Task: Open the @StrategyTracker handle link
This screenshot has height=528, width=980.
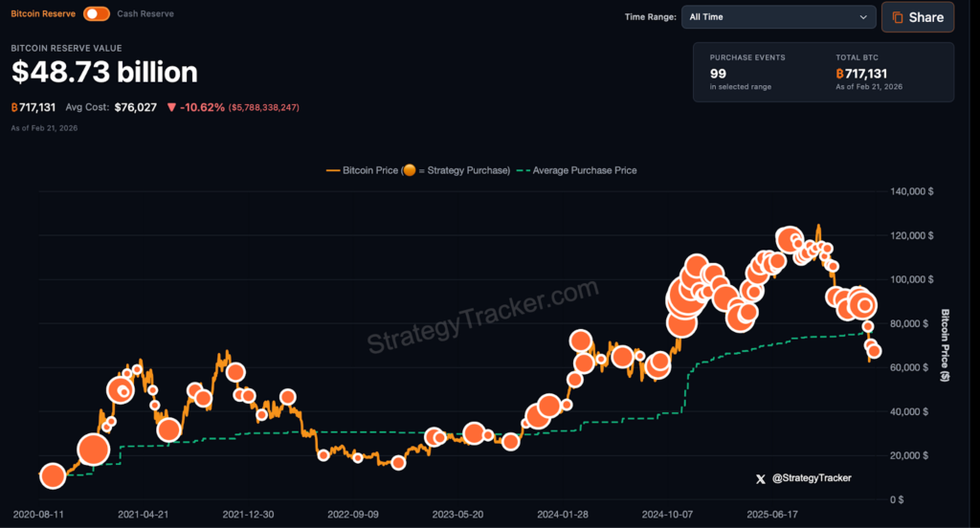Action: pos(811,478)
